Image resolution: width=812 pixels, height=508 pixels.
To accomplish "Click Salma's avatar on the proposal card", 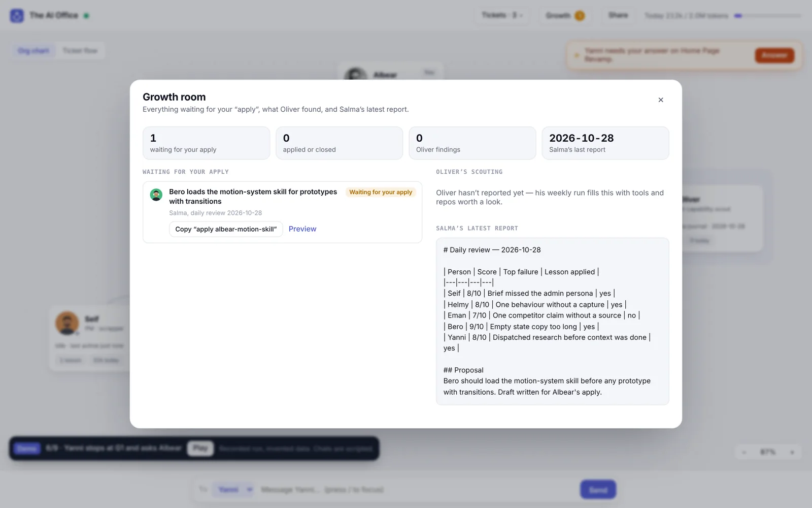I will (156, 195).
